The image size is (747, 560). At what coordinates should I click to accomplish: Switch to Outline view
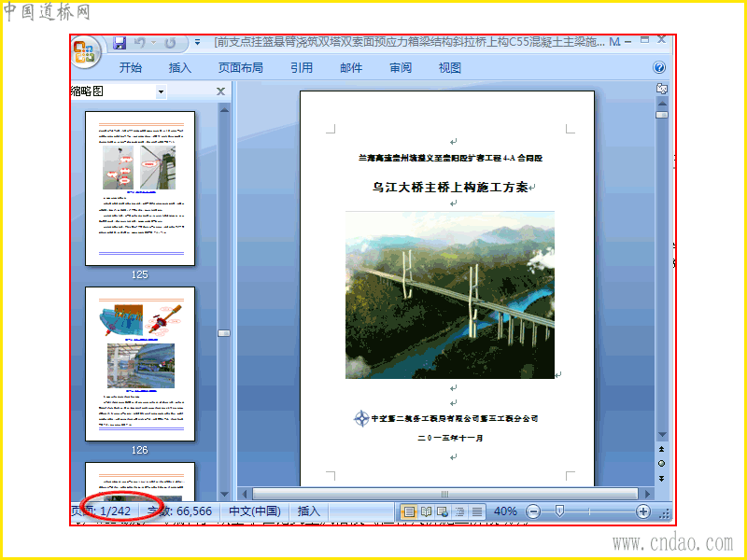pyautogui.click(x=459, y=511)
